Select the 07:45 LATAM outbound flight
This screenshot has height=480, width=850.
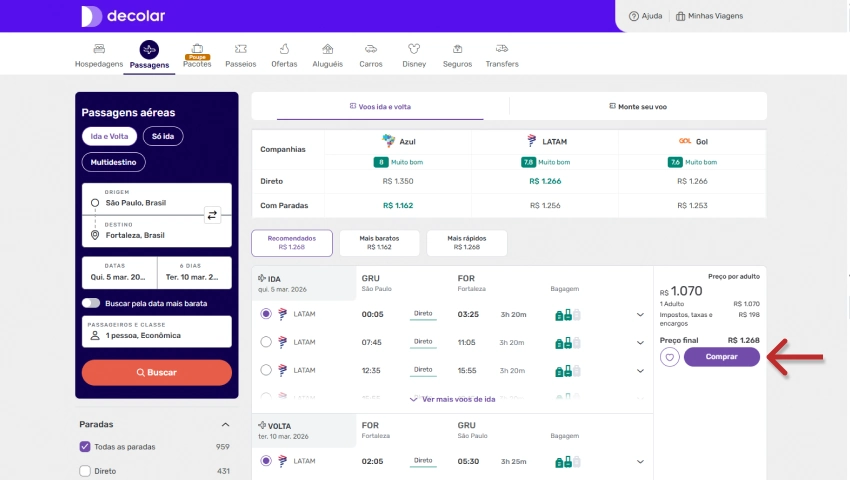pyautogui.click(x=266, y=342)
